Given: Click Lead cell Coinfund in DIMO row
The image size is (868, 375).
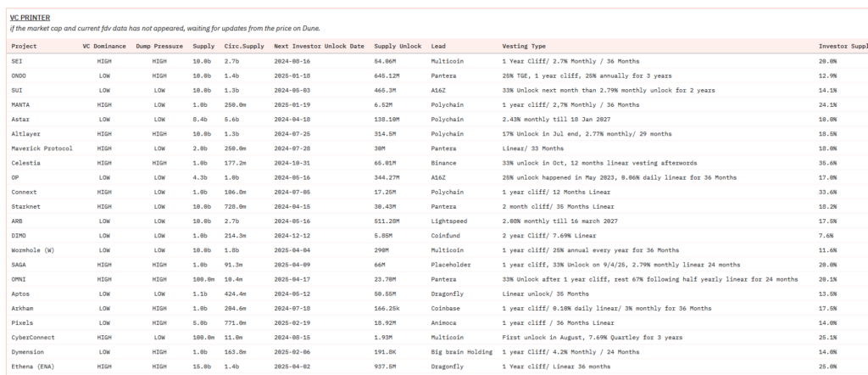Looking at the screenshot, I should pos(446,235).
